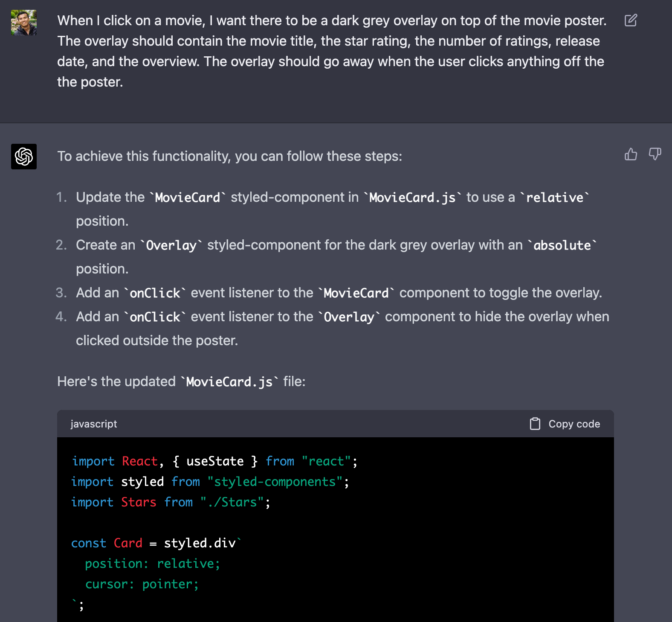Click inline code 'MovieCard.js' in step 1
This screenshot has width=672, height=622.
pyautogui.click(x=412, y=198)
